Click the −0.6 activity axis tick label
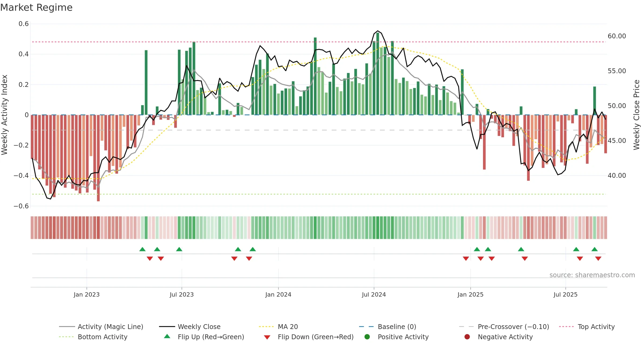Screen dimensions: 644x362 tap(21, 206)
